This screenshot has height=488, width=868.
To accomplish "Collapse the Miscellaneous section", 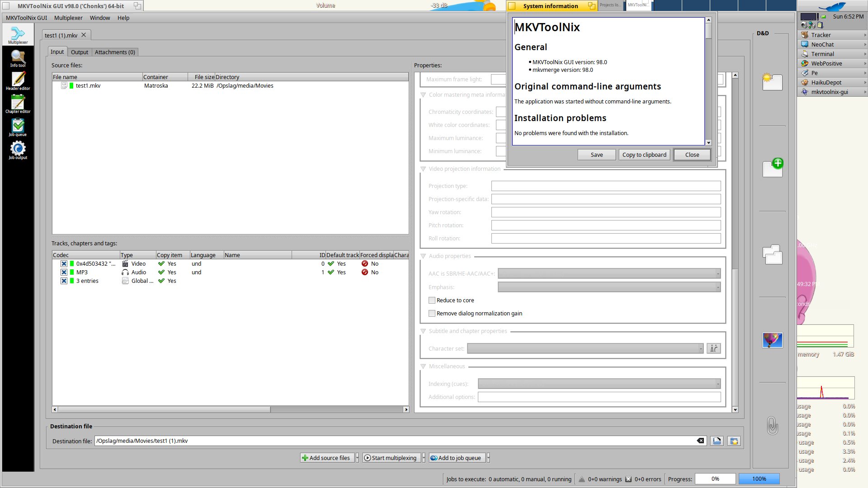I will pos(423,366).
